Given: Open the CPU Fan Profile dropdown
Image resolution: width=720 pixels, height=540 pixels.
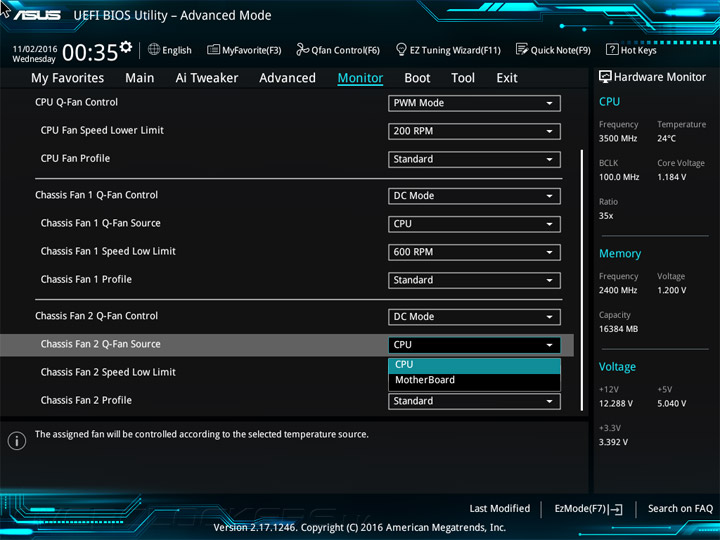Looking at the screenshot, I should pyautogui.click(x=474, y=159).
